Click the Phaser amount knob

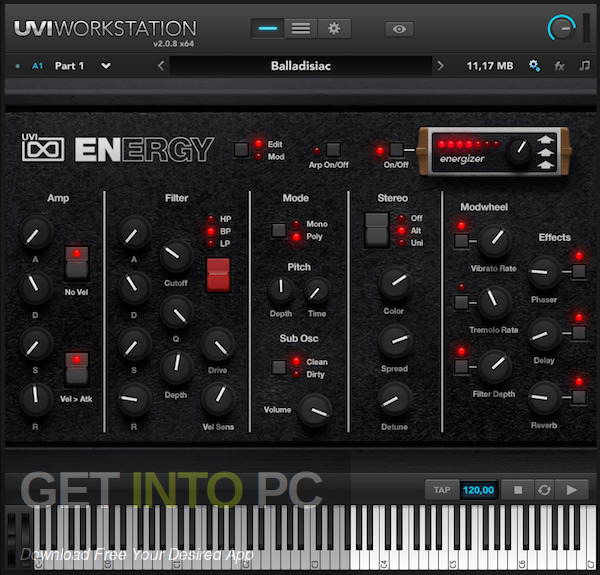[x=544, y=272]
